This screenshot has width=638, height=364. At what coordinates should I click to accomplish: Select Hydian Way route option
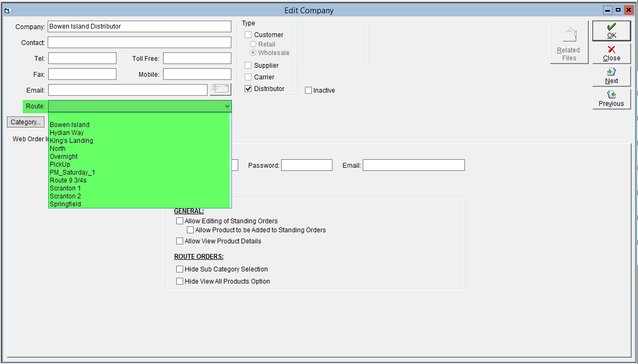click(140, 133)
